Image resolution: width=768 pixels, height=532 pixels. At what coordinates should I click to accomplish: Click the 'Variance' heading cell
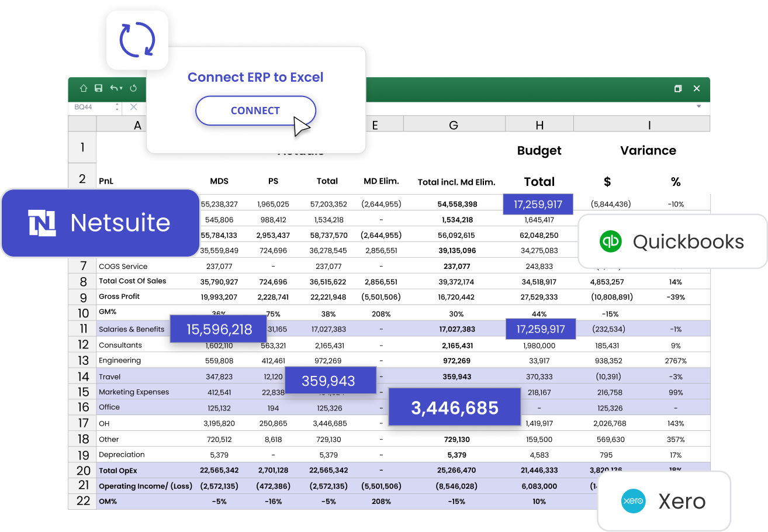[x=648, y=150]
